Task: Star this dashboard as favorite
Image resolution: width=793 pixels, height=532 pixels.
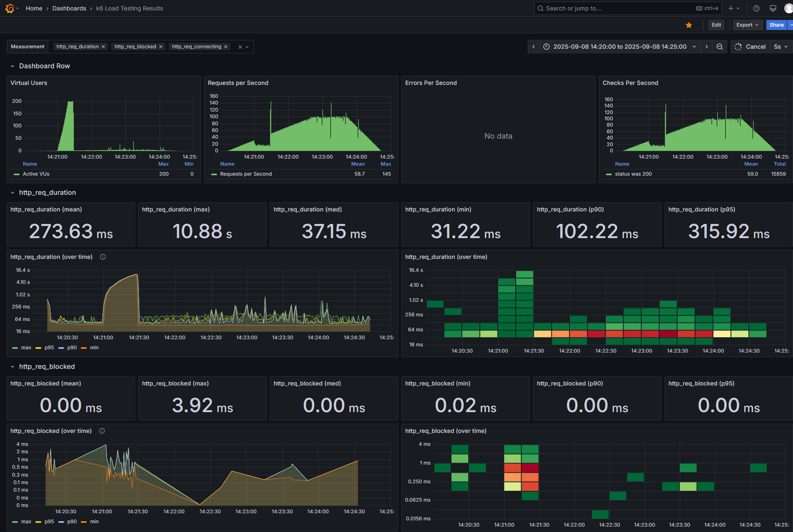Action: (x=689, y=25)
